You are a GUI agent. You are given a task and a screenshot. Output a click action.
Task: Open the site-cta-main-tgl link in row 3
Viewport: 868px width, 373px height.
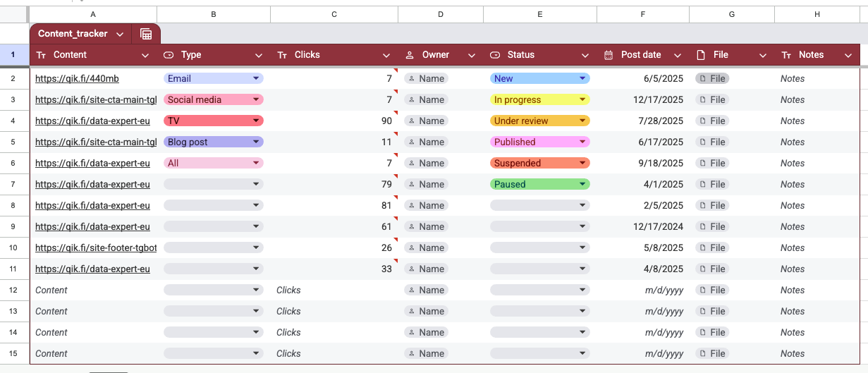[96, 100]
